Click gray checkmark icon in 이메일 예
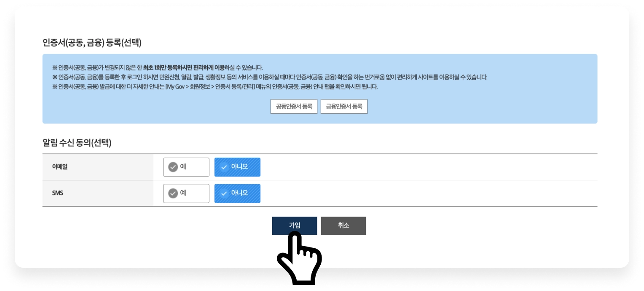Image resolution: width=644 pixels, height=291 pixels. click(173, 167)
